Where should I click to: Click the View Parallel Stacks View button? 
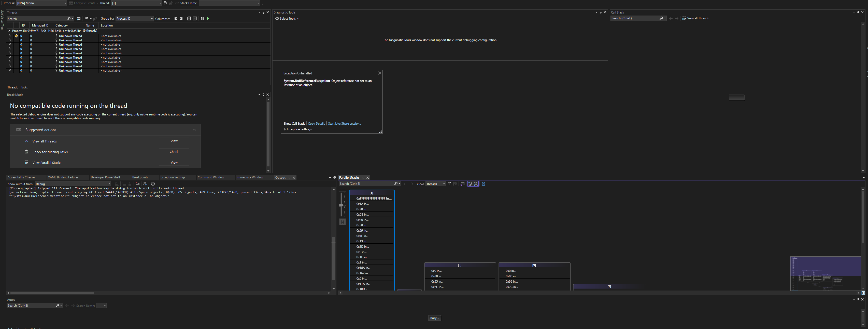174,162
